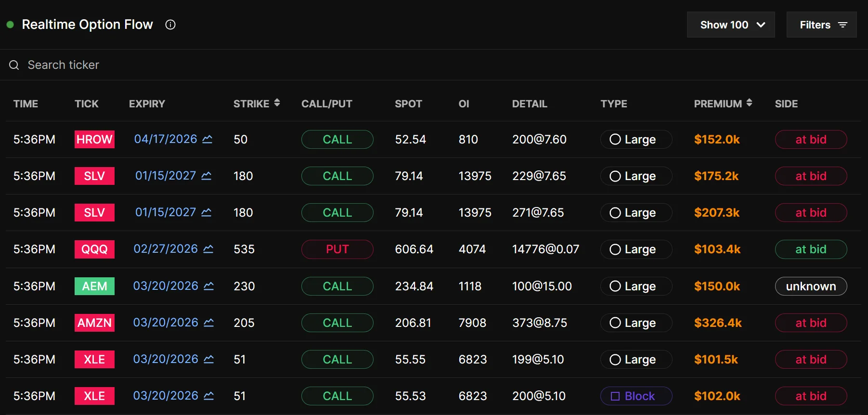This screenshot has width=868, height=415.
Task: Click the Block type badge for XLE
Action: 636,396
